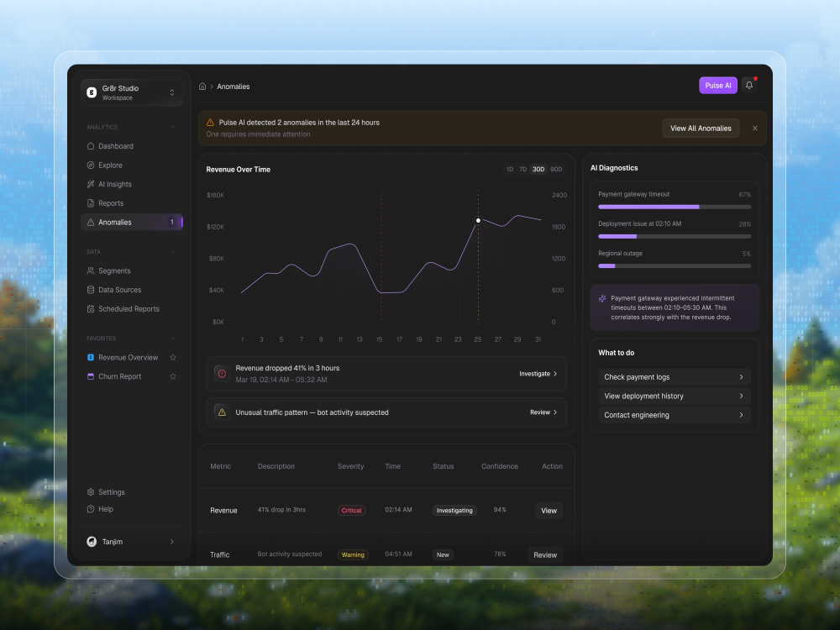840x630 pixels.
Task: Open Revenue Overview favorite
Action: click(128, 357)
